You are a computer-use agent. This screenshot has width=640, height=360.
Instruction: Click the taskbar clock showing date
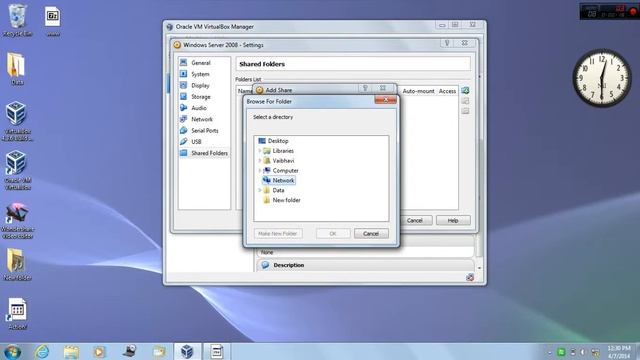coord(619,352)
